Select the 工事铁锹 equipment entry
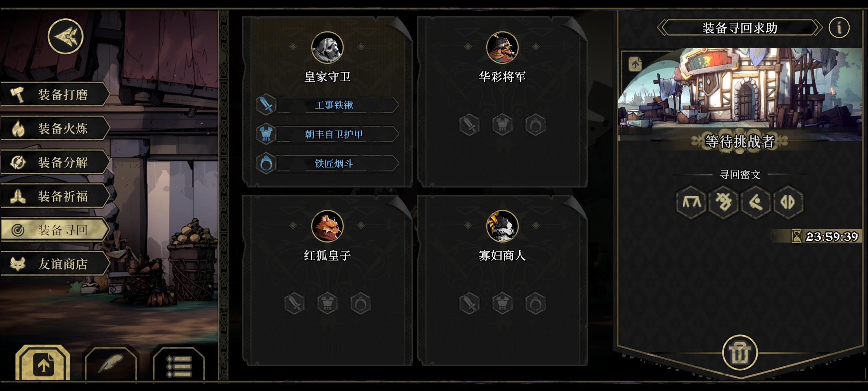The height and width of the screenshot is (391, 868). (328, 105)
